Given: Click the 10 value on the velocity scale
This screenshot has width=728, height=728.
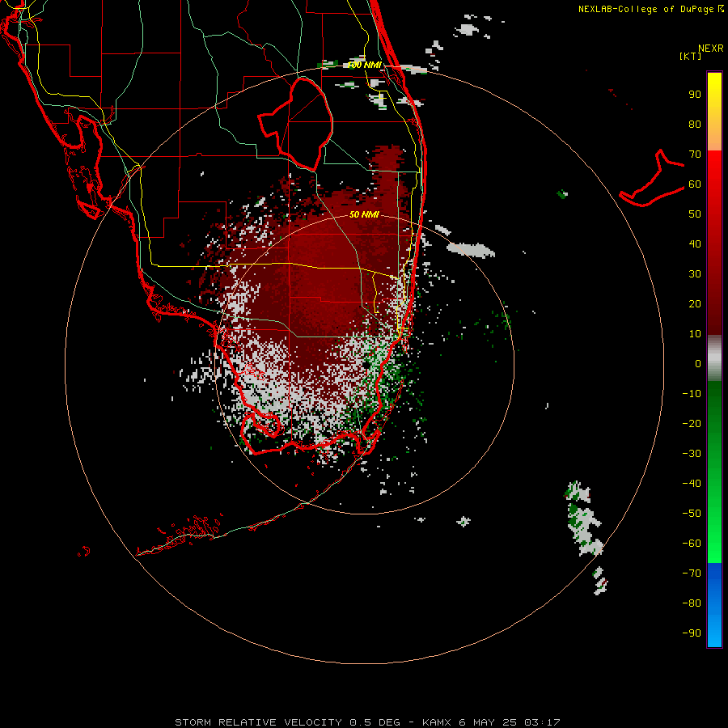Looking at the screenshot, I should (695, 334).
